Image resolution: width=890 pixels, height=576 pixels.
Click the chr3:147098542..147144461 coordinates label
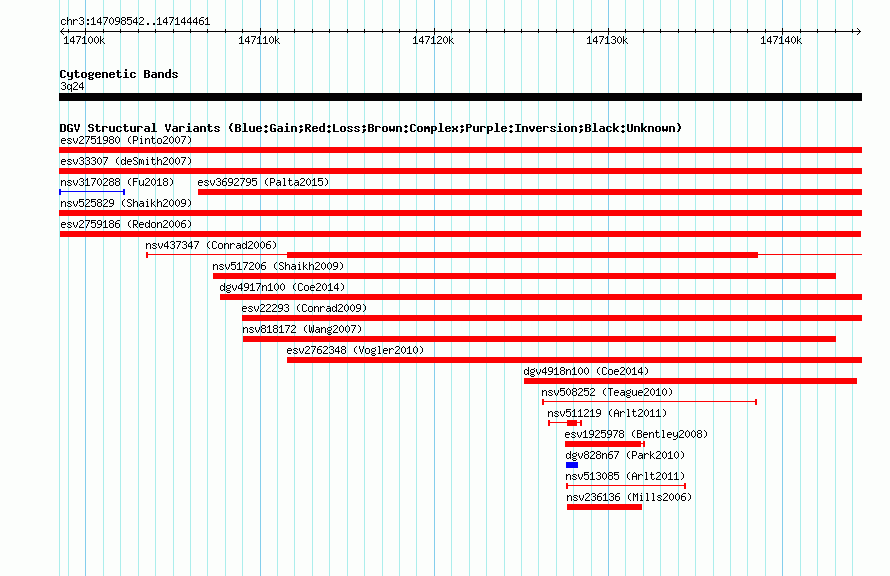[135, 22]
